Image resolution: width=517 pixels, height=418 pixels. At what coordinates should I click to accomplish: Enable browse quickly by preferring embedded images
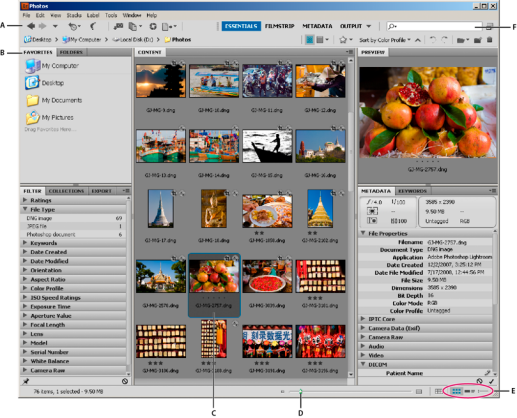pyautogui.click(x=310, y=40)
